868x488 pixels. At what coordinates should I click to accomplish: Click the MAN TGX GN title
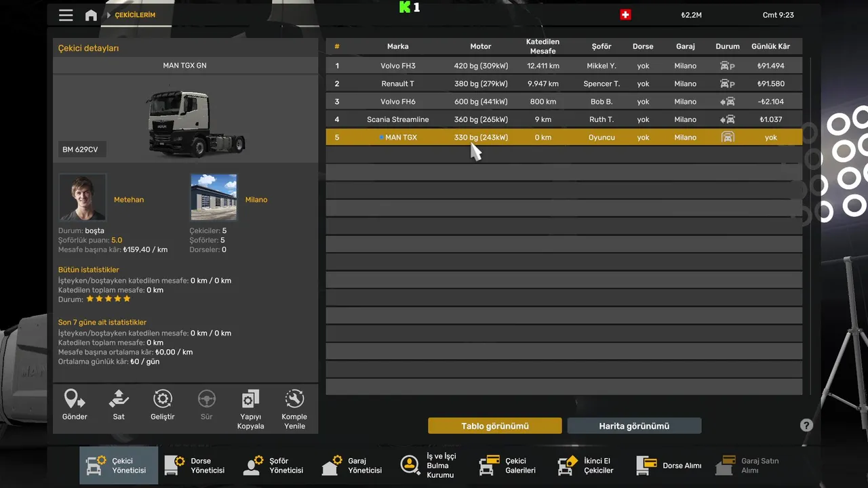pyautogui.click(x=184, y=65)
